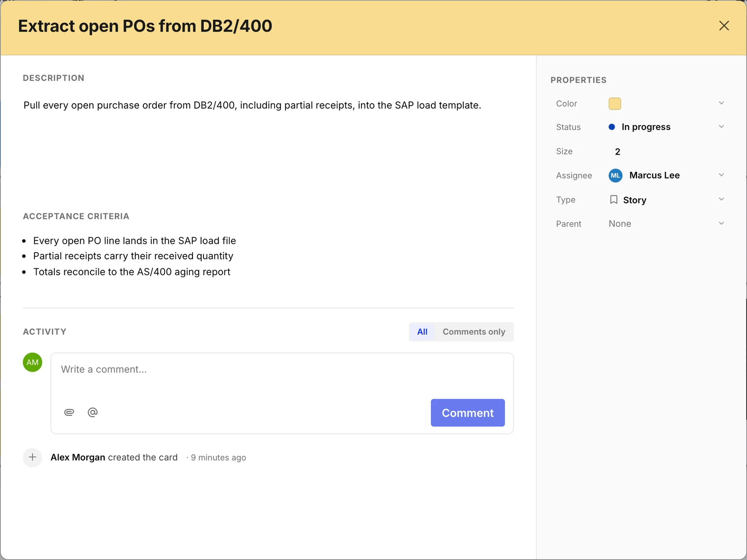Image resolution: width=747 pixels, height=560 pixels.
Task: Click the Story bookmark icon
Action: (x=614, y=200)
